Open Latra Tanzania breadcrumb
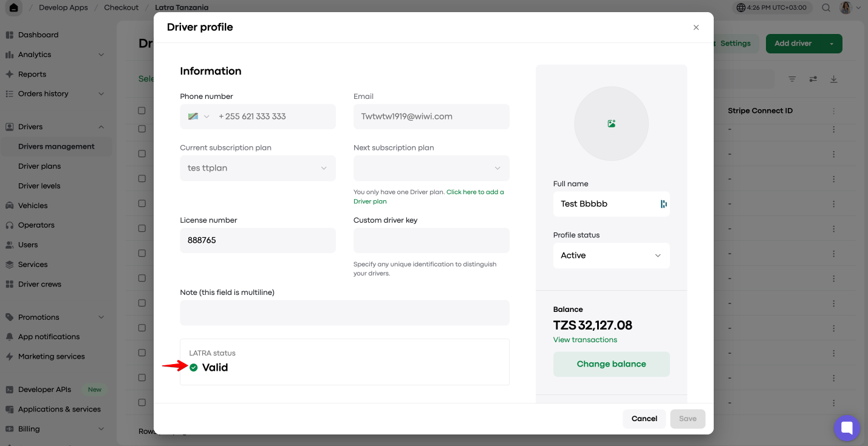The width and height of the screenshot is (868, 446). pos(182,8)
